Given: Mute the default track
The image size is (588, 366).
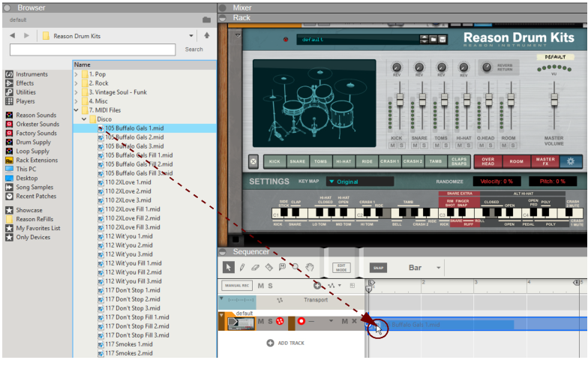Looking at the screenshot, I should [261, 321].
